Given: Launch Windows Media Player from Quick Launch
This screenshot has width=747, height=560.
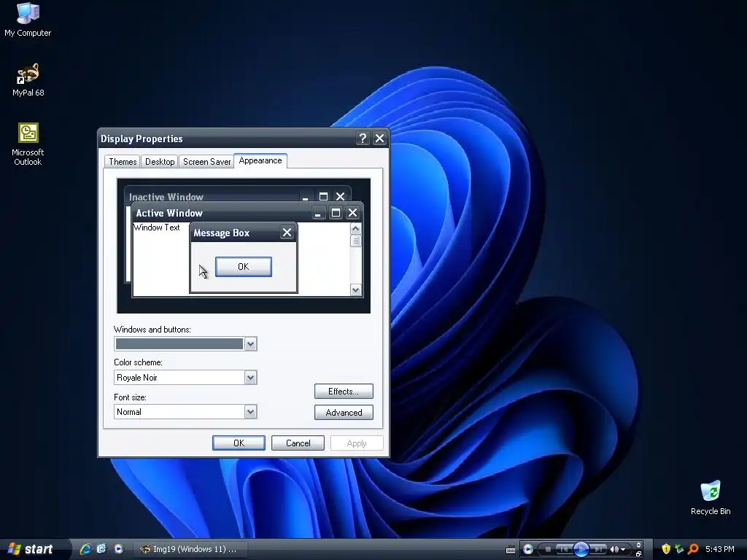Looking at the screenshot, I should click(119, 549).
